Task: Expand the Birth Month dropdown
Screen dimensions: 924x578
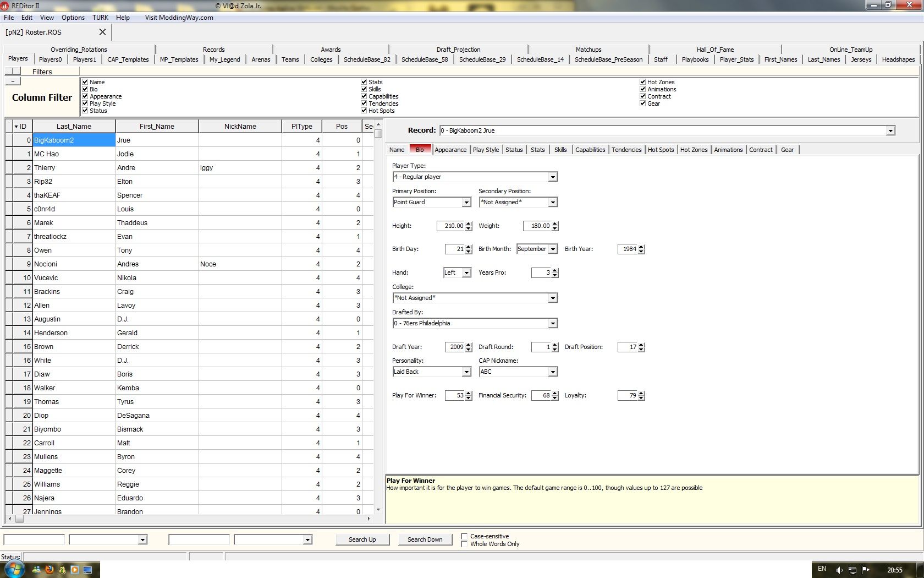Action: (x=553, y=249)
